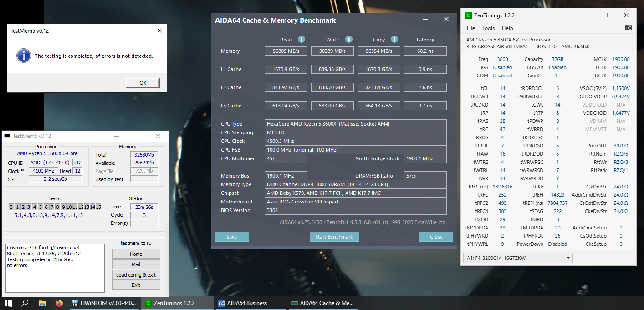Click TestMem5 Time 23m 26s field
Viewport: 644px width, 310px height.
pos(144,207)
